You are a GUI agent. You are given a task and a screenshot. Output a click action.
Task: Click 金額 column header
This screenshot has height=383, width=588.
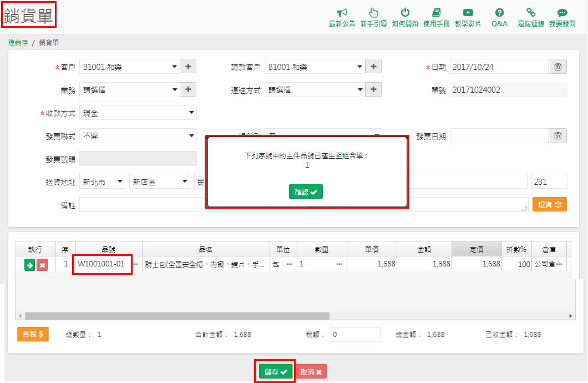(x=424, y=249)
